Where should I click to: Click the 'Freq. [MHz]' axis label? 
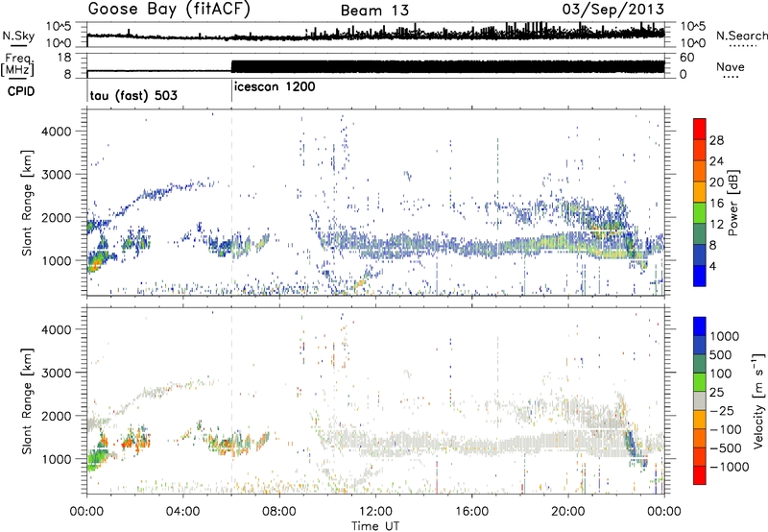(x=18, y=65)
